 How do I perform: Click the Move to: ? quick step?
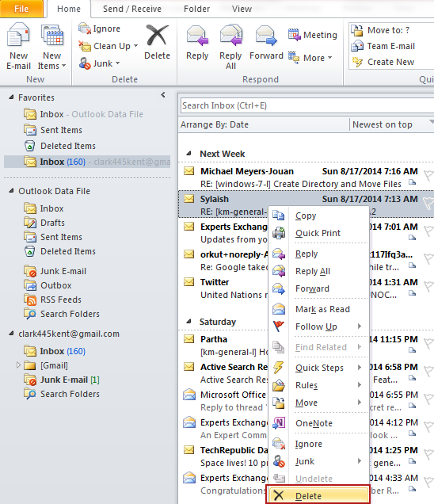pos(380,30)
